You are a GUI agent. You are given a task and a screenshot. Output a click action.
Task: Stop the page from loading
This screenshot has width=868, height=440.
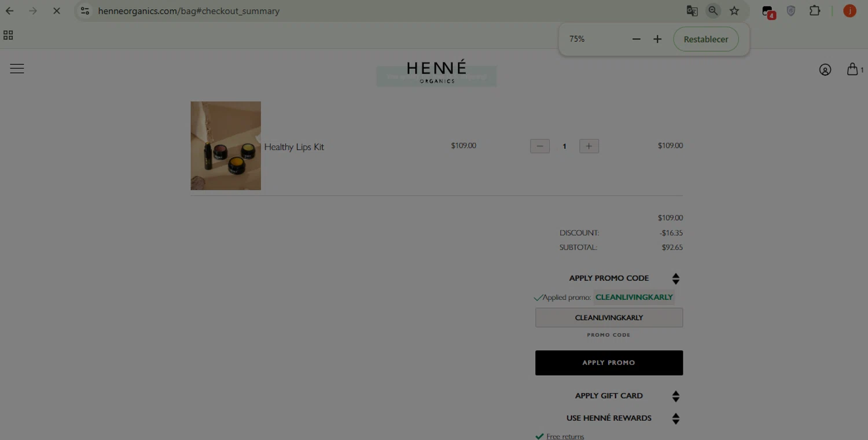tap(56, 11)
